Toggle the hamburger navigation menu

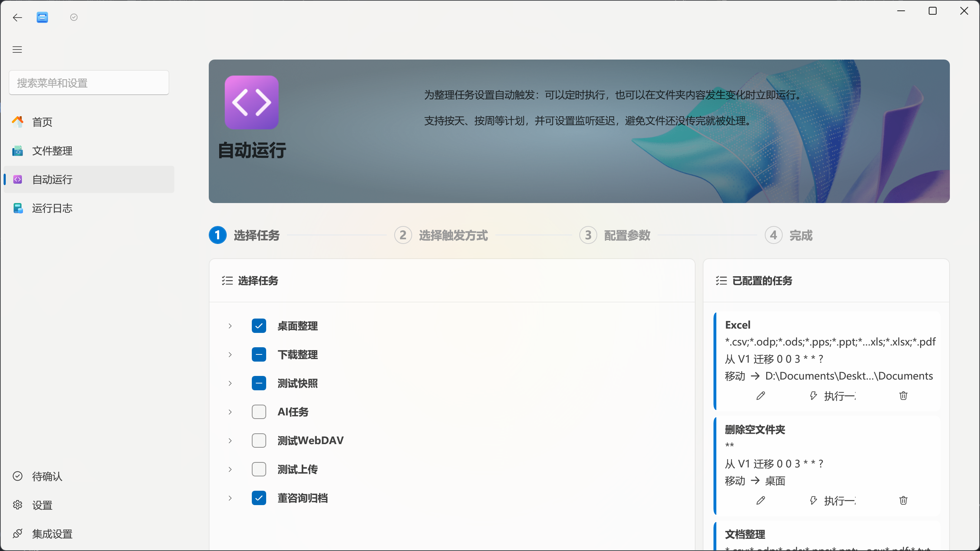pos(18,50)
